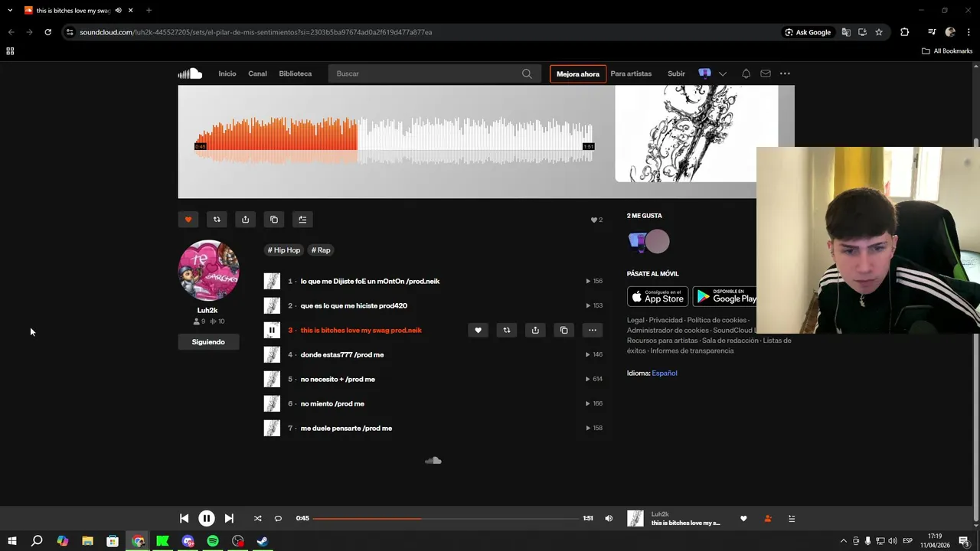Expand the profile avatar dropdown chevron

pos(722,74)
